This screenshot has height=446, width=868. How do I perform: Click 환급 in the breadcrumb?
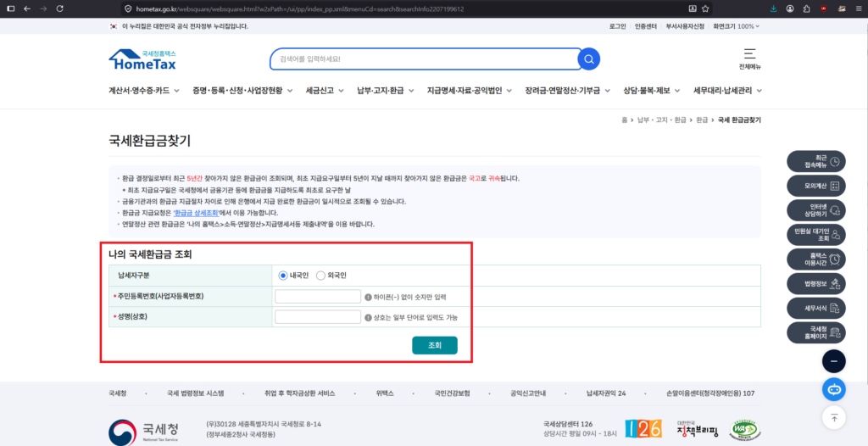click(702, 120)
